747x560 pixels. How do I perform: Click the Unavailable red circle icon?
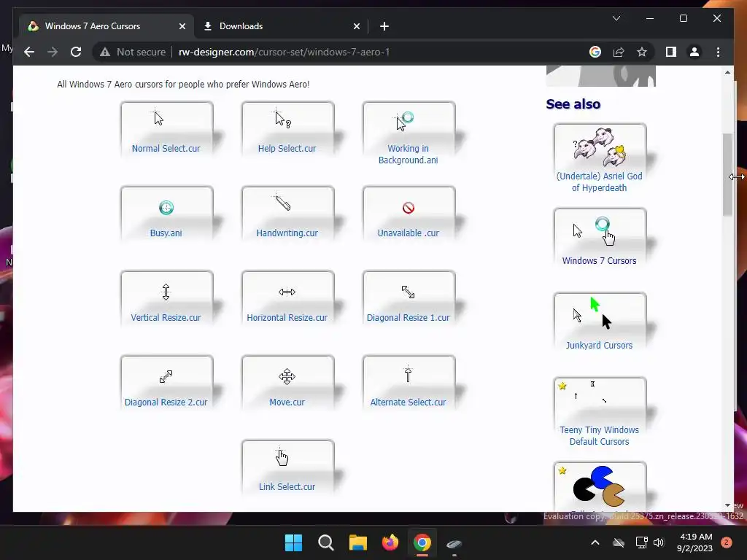click(409, 208)
